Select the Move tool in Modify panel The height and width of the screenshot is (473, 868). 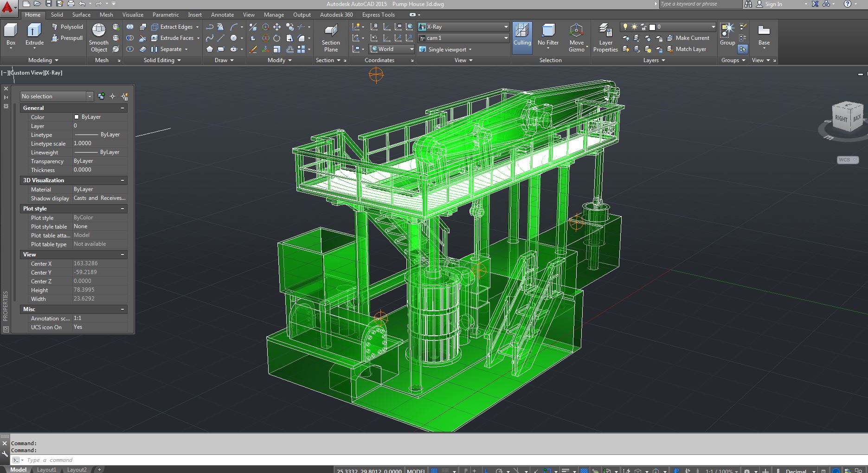pos(277,27)
